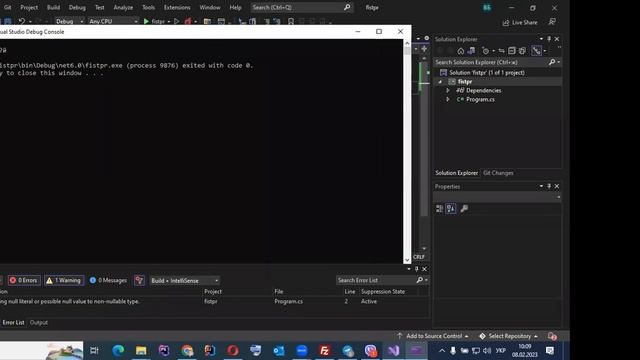640x360 pixels.
Task: Open the Debug configuration dropdown
Action: click(x=69, y=21)
